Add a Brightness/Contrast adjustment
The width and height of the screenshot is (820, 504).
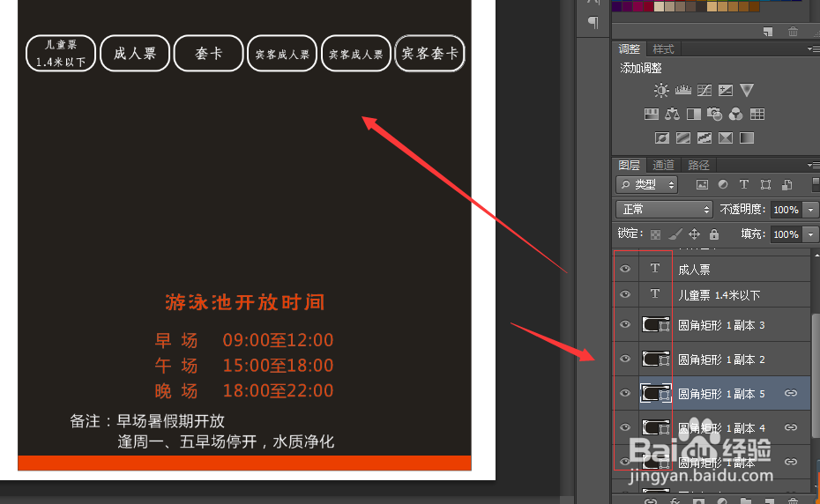(661, 91)
